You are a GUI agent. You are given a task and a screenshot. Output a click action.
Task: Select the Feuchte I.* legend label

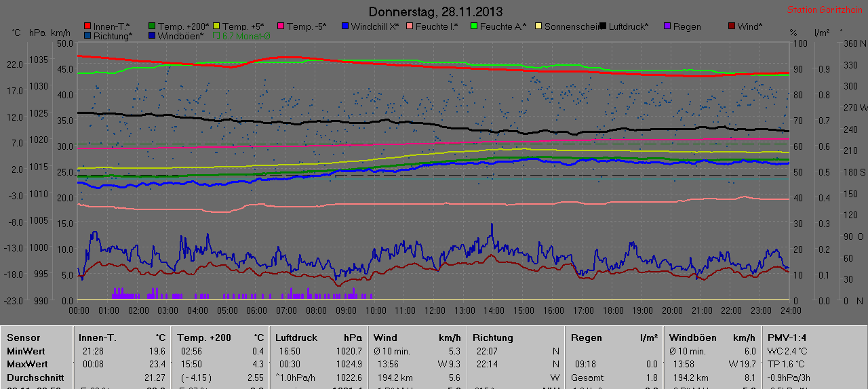click(x=437, y=26)
